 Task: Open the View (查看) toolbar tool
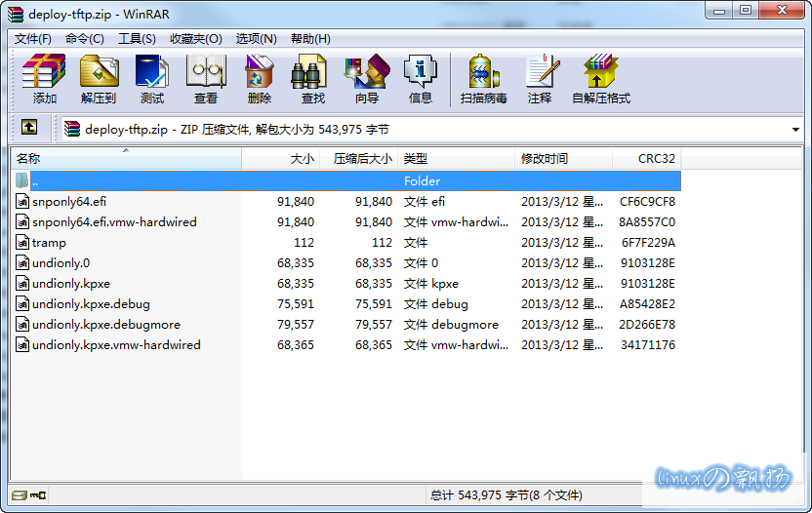pyautogui.click(x=206, y=79)
